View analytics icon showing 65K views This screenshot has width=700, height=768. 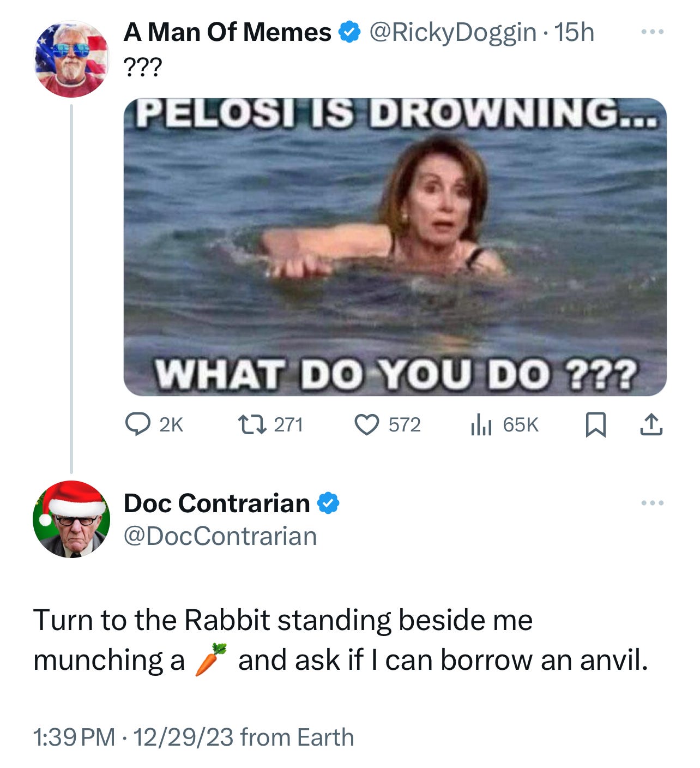pyautogui.click(x=481, y=425)
